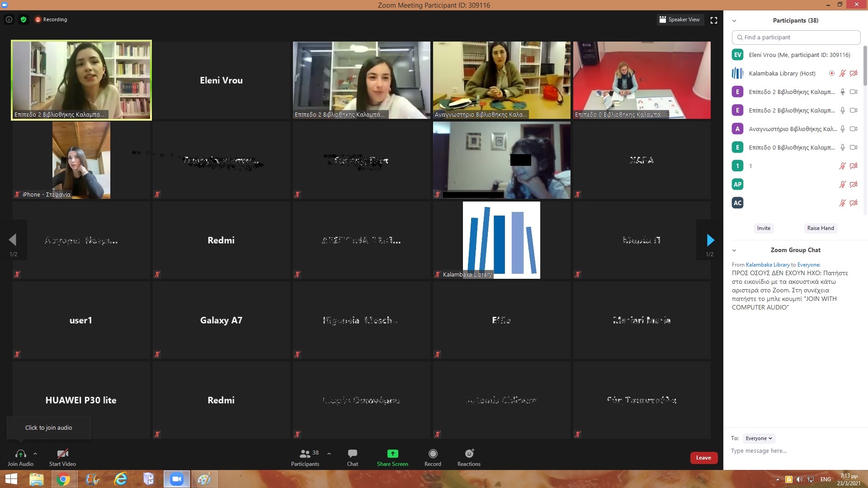This screenshot has width=868, height=488.
Task: Click the Join Audio headphone icon
Action: point(20,454)
